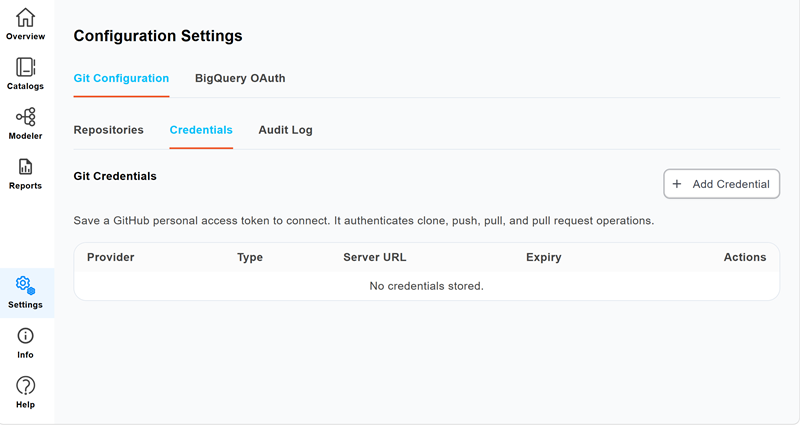
Task: Select the Settings gear icon
Action: [x=25, y=286]
